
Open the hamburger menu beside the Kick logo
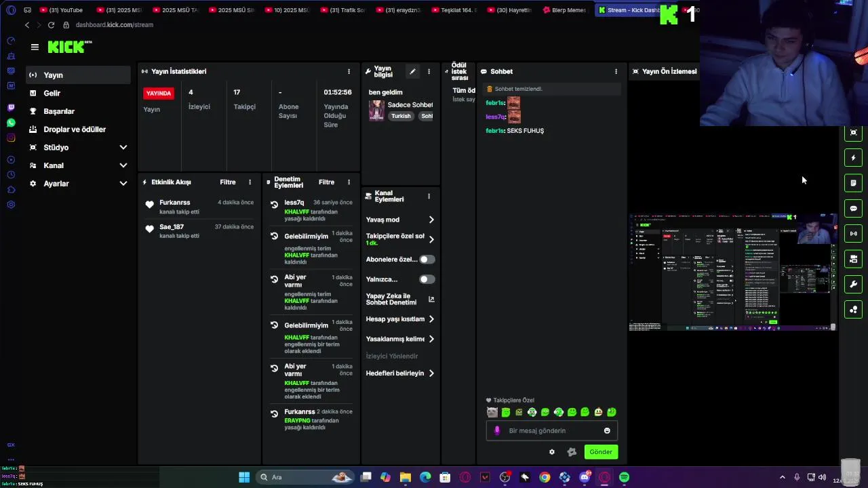(35, 47)
